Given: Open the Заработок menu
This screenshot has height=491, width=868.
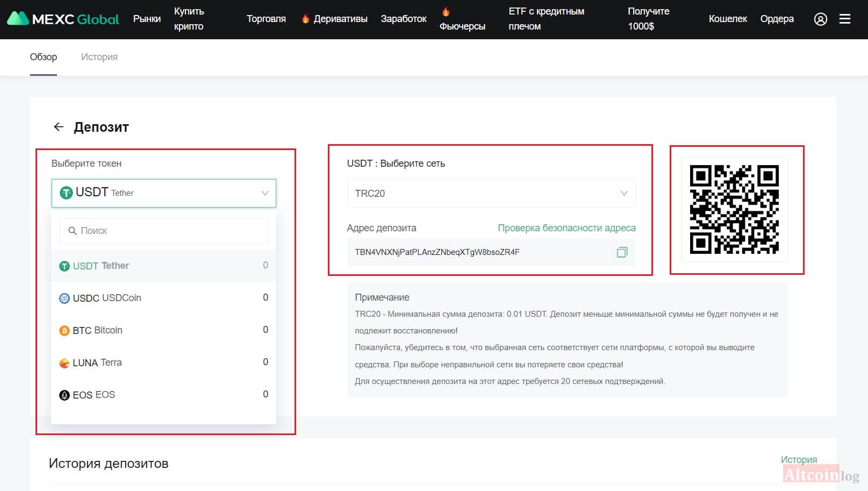Looking at the screenshot, I should [x=404, y=19].
